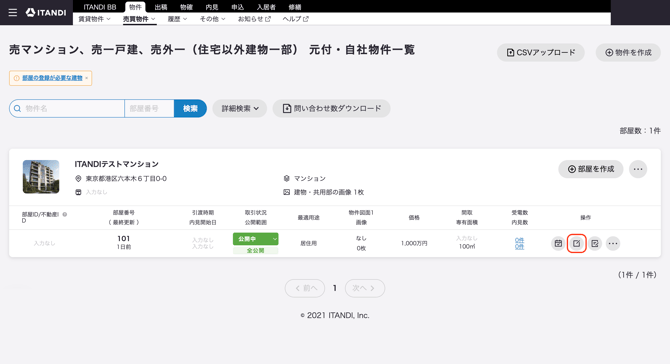Click 問い合わせ数ダウンロード button
The width and height of the screenshot is (670, 364).
332,109
